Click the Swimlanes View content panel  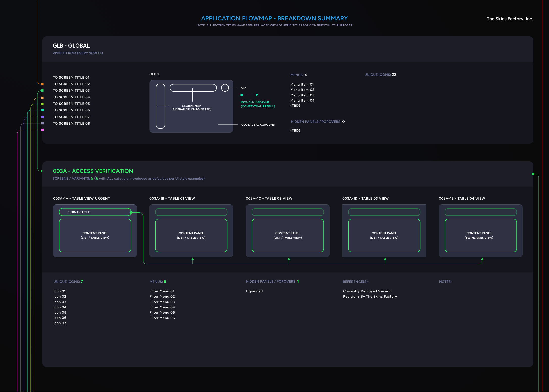[x=481, y=235]
